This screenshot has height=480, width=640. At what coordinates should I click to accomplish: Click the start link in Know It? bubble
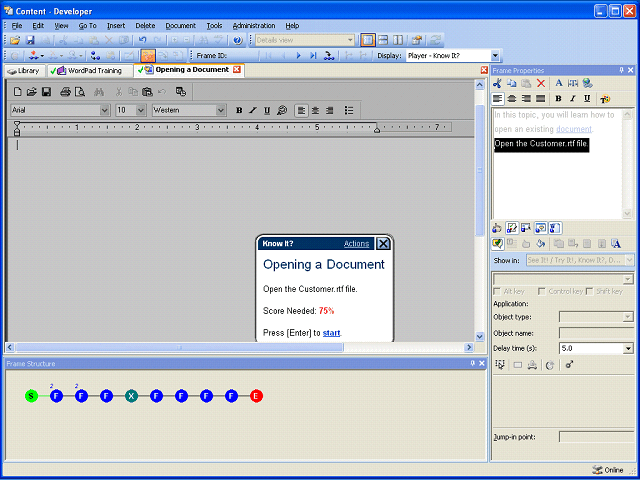pyautogui.click(x=331, y=333)
